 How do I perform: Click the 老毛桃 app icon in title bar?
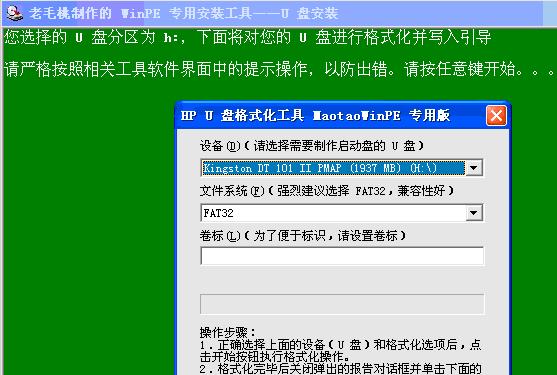point(14,13)
